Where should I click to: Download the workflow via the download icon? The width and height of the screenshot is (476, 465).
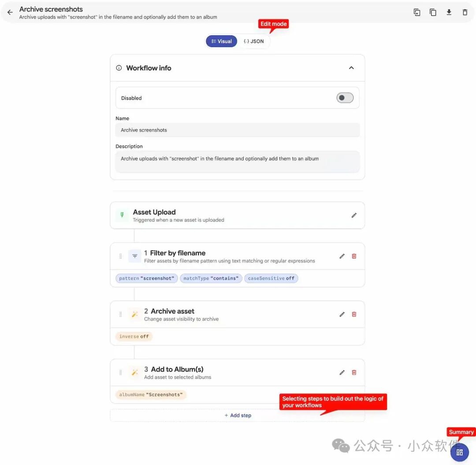(x=449, y=12)
